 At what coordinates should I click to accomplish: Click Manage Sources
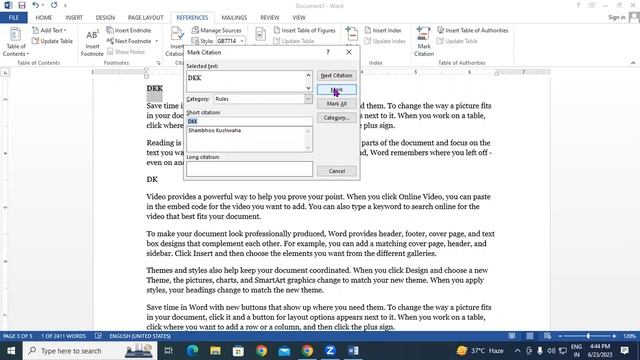point(217,30)
